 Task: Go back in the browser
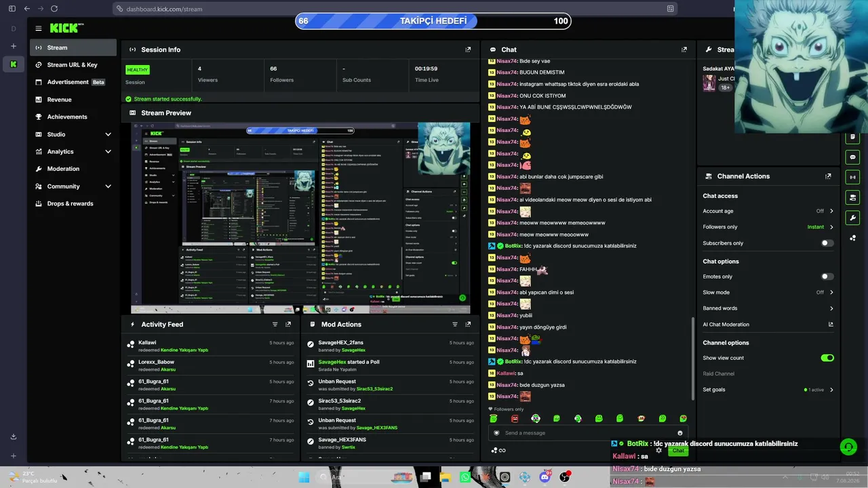coord(26,9)
